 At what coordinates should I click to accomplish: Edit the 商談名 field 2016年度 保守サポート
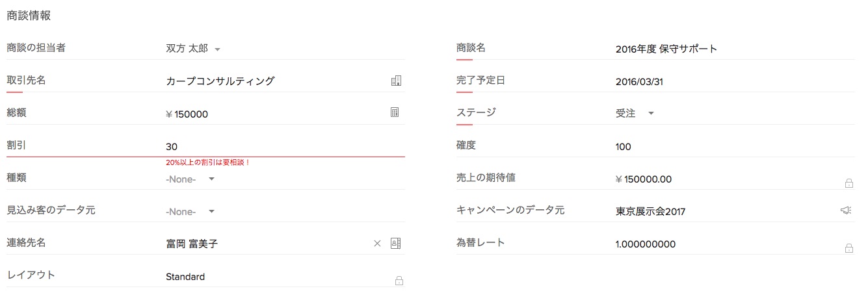[666, 49]
